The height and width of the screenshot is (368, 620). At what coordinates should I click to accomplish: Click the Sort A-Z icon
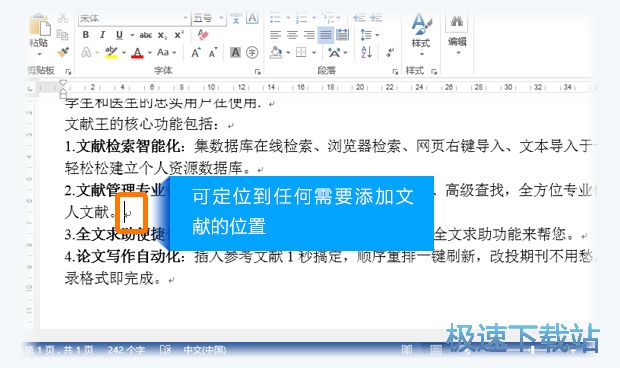(x=366, y=52)
